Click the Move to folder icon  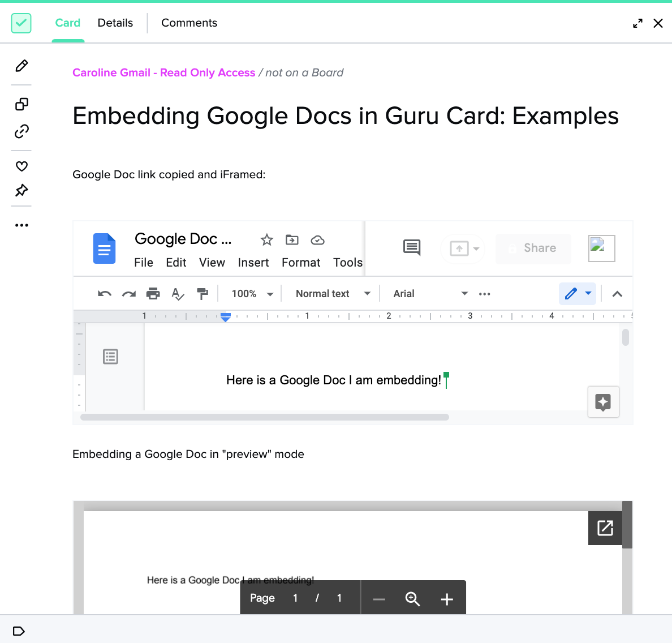292,240
